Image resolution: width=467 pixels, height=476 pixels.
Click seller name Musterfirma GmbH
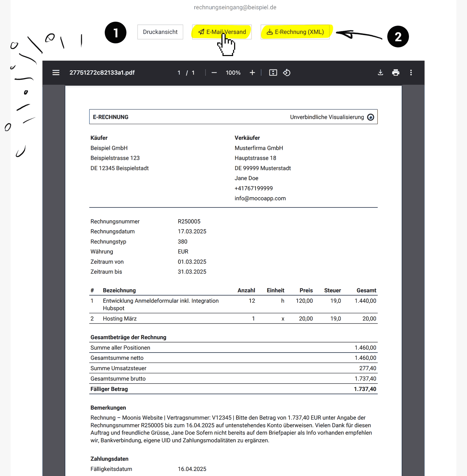click(259, 148)
